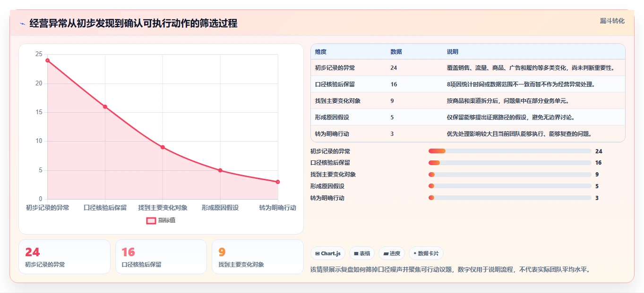Click the progress bar for 初步记录的异常

(510, 151)
